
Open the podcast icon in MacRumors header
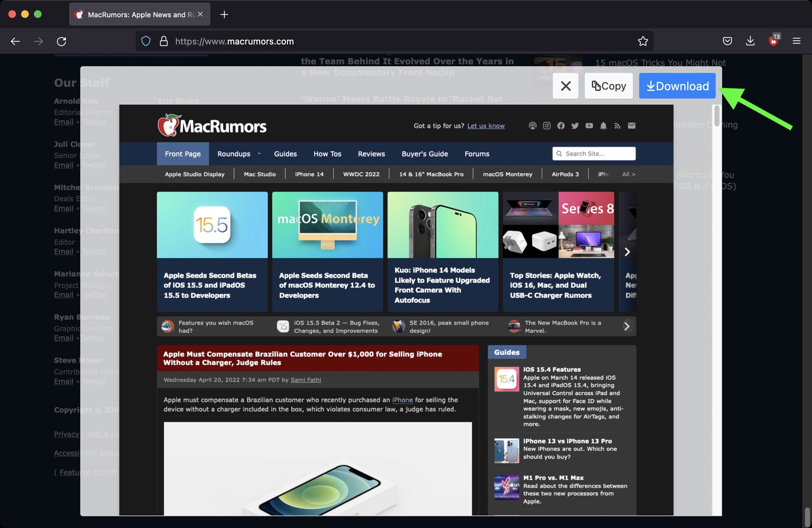coord(532,126)
